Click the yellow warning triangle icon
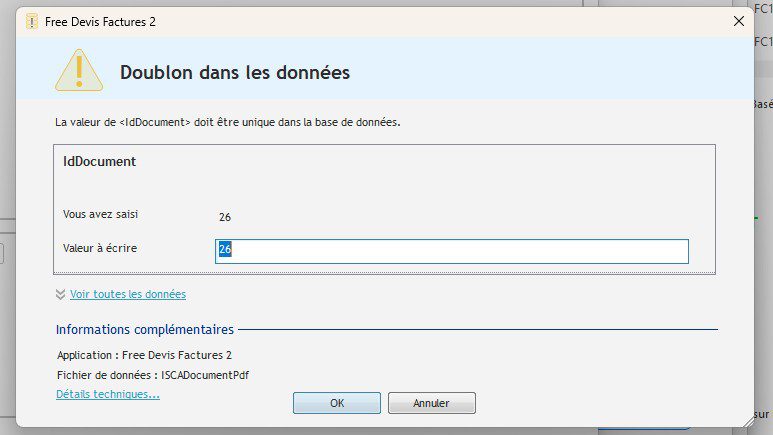The height and width of the screenshot is (435, 773). 78,70
